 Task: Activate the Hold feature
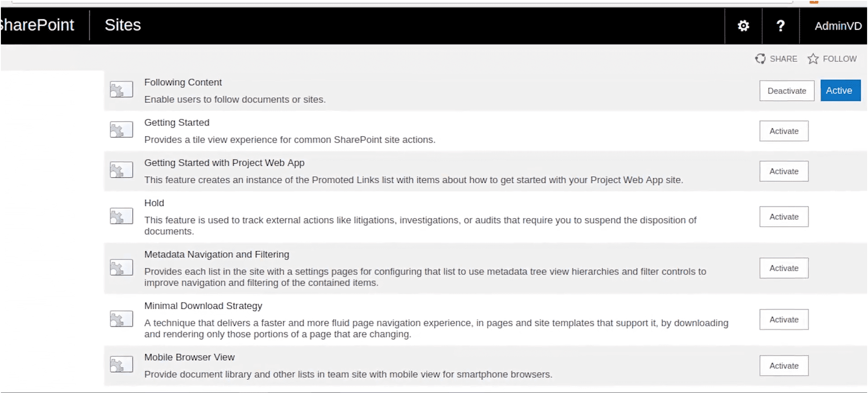[x=784, y=217]
